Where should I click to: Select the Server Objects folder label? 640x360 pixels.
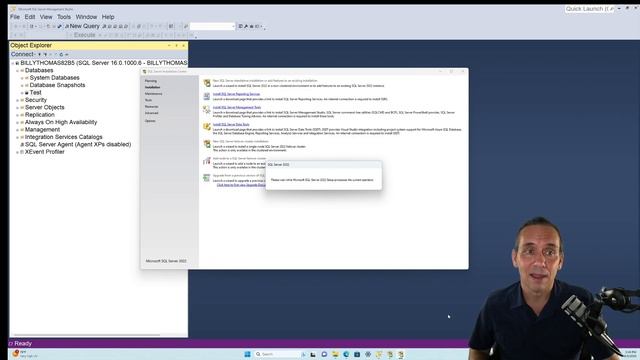coord(44,107)
